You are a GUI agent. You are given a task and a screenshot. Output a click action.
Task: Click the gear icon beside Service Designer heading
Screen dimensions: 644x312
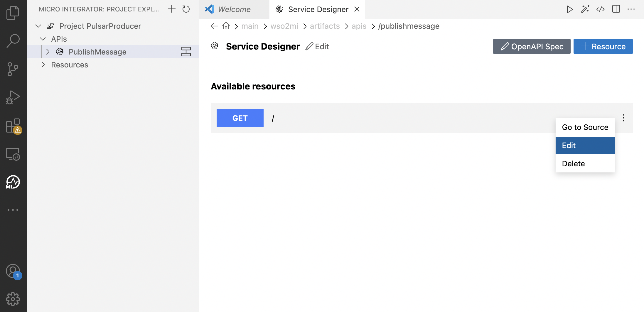(x=215, y=46)
